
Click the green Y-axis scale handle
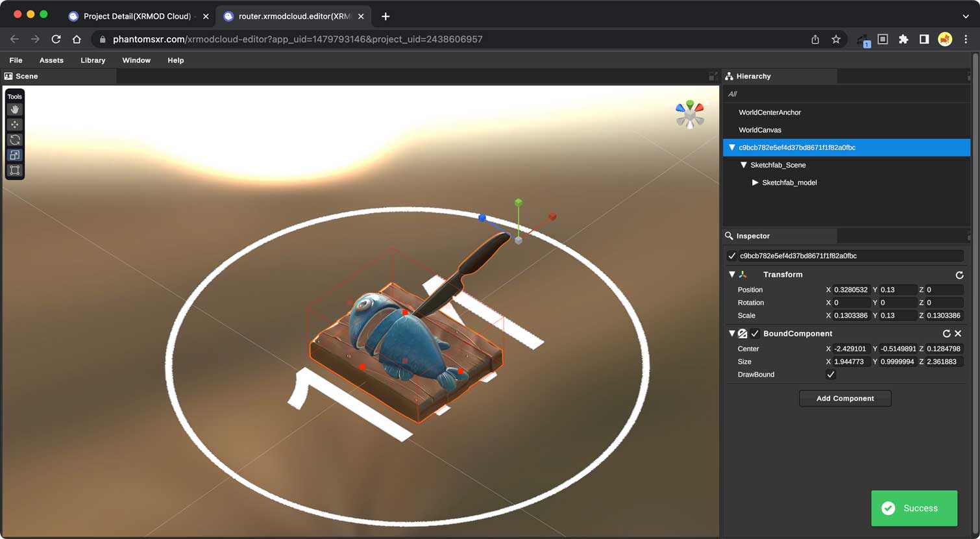[519, 203]
